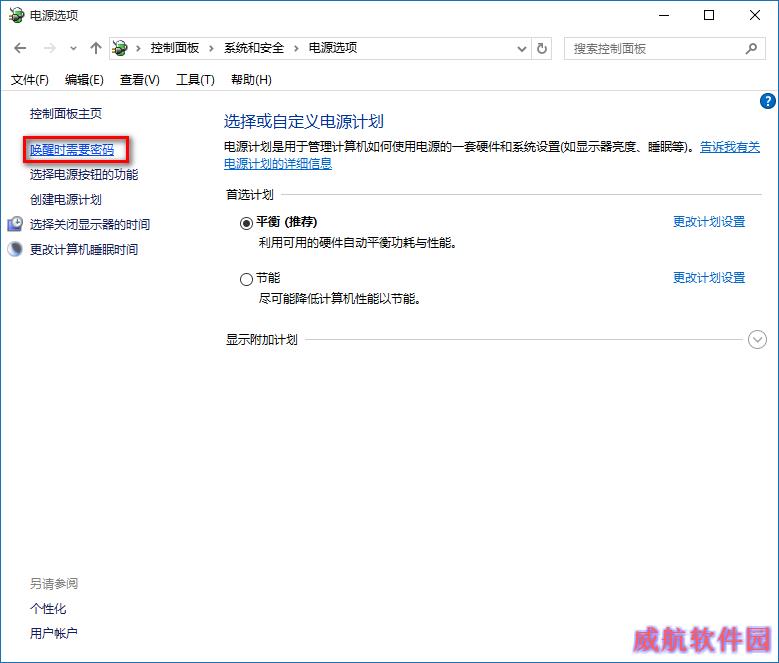This screenshot has width=779, height=663.
Task: Select the 节能 power plan radio
Action: point(246,280)
